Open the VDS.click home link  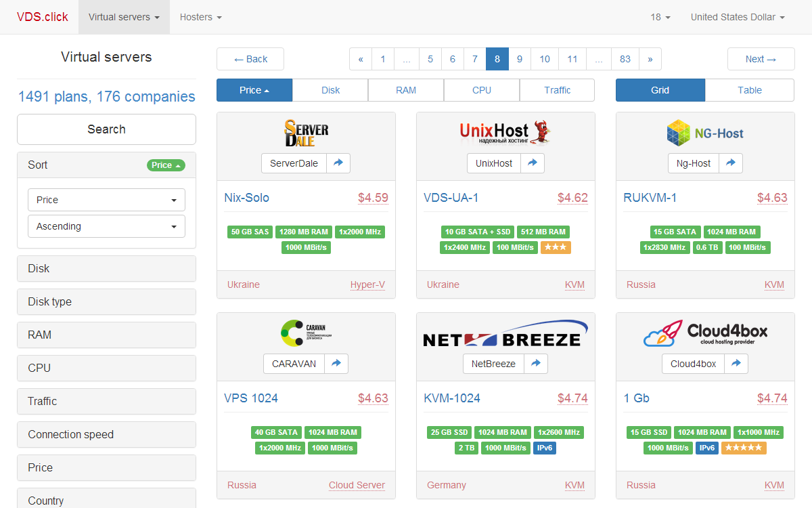point(43,17)
